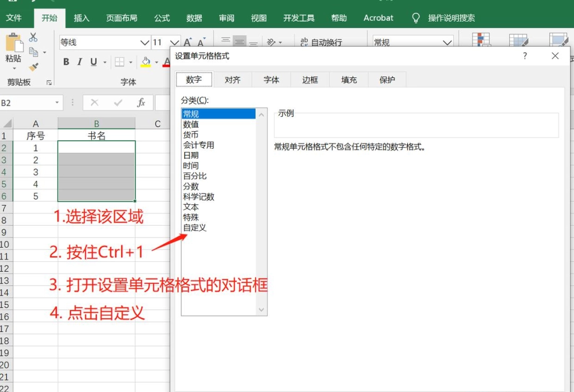Screen dimensions: 574x392
Task: Click the select-all corner triangle
Action: click(x=6, y=123)
